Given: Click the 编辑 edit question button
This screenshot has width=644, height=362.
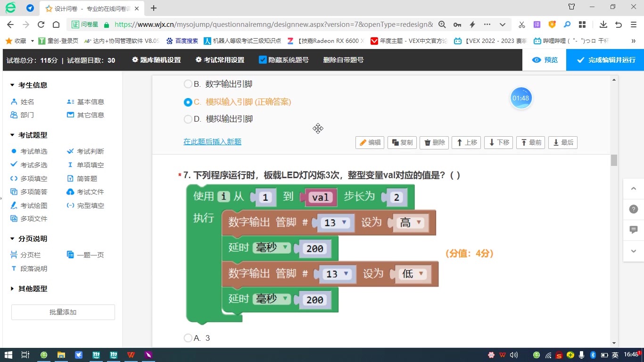Looking at the screenshot, I should (x=370, y=142).
